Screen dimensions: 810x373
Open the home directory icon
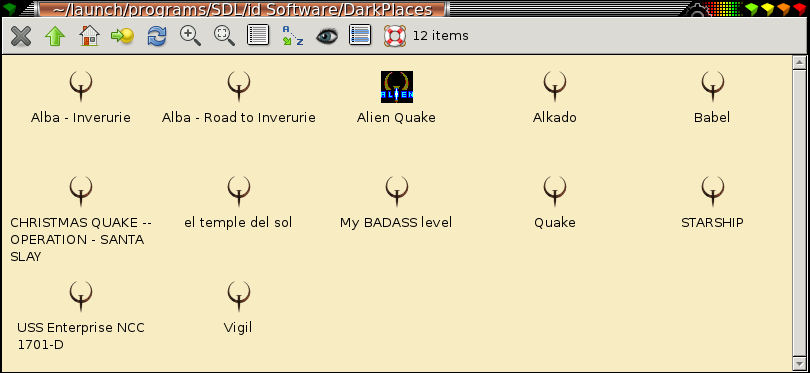89,36
